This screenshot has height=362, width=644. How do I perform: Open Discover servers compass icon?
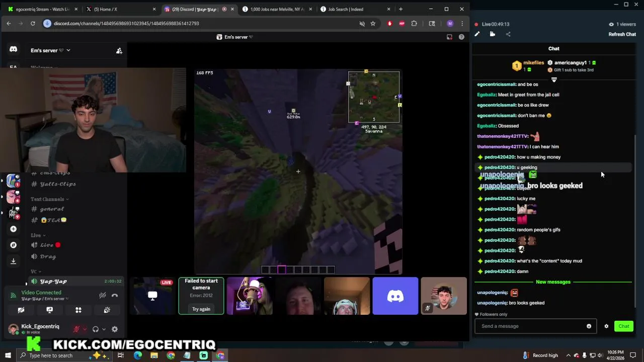coord(13,245)
